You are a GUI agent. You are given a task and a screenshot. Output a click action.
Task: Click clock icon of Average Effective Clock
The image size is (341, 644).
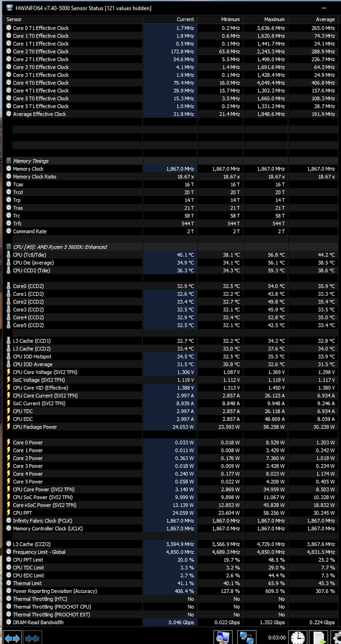coord(9,114)
